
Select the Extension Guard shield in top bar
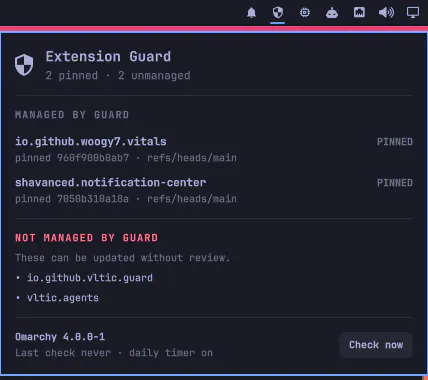click(278, 13)
